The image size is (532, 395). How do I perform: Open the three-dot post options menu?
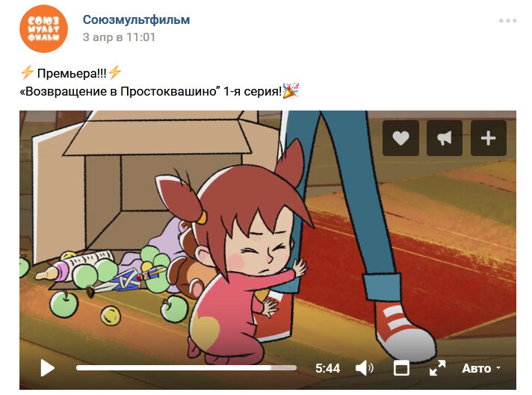507,21
